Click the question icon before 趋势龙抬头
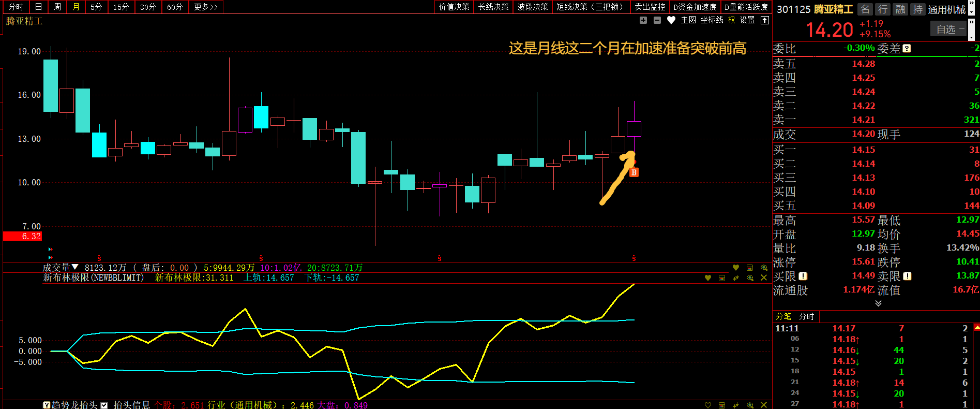Viewport: 980px width, 409px height. 47,405
